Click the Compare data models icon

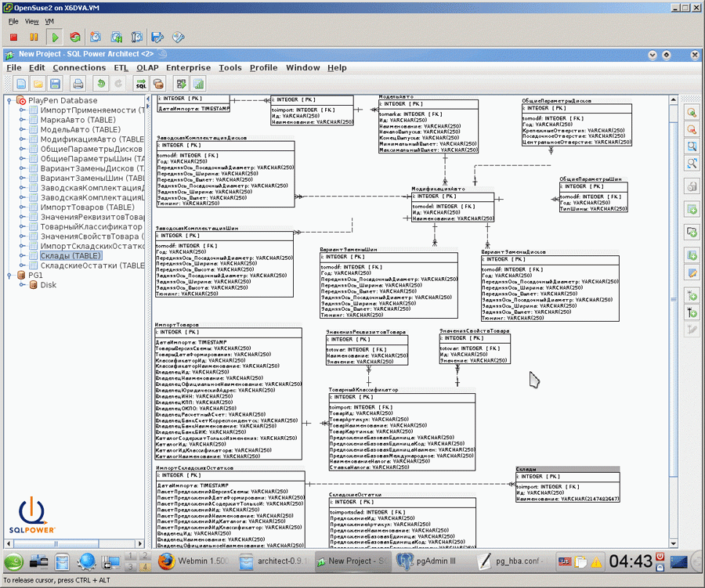[181, 84]
